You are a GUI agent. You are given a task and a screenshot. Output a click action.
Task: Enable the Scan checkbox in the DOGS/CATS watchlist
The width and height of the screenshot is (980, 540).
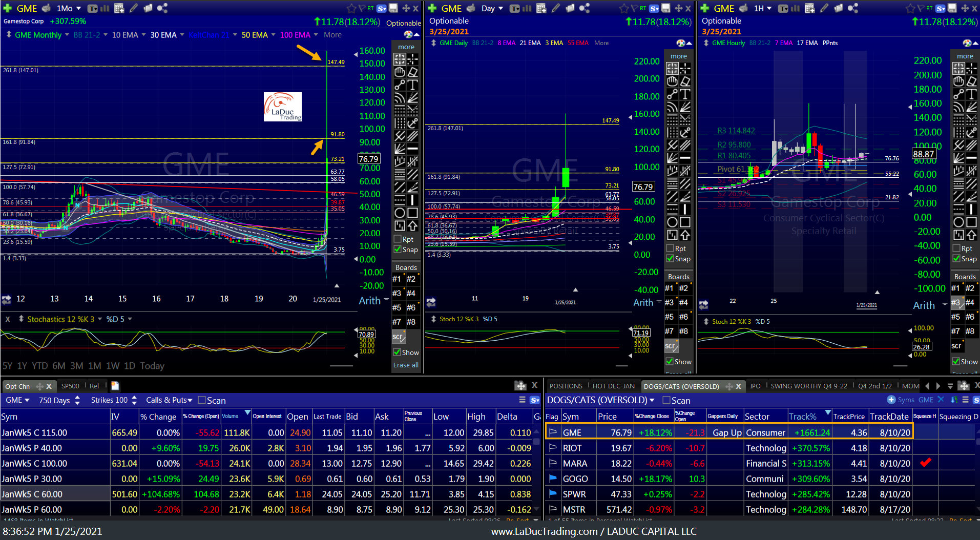pos(666,400)
